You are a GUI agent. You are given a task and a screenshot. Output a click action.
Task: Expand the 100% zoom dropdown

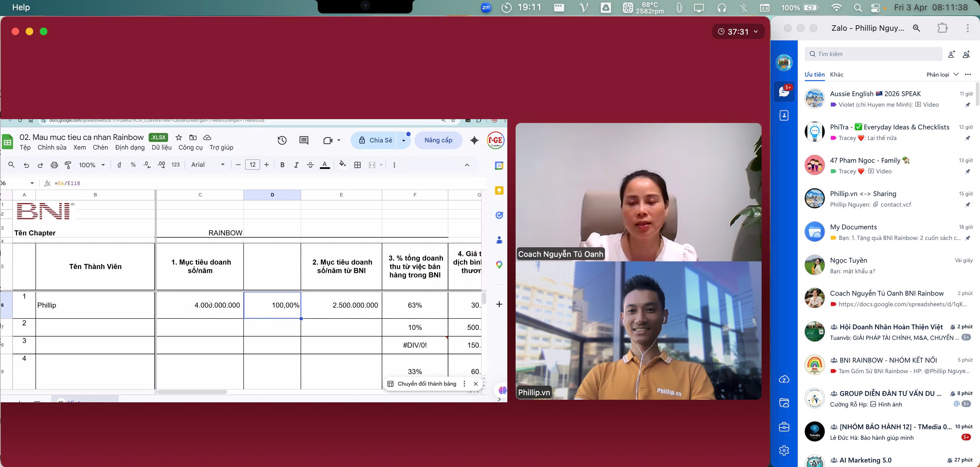point(92,165)
